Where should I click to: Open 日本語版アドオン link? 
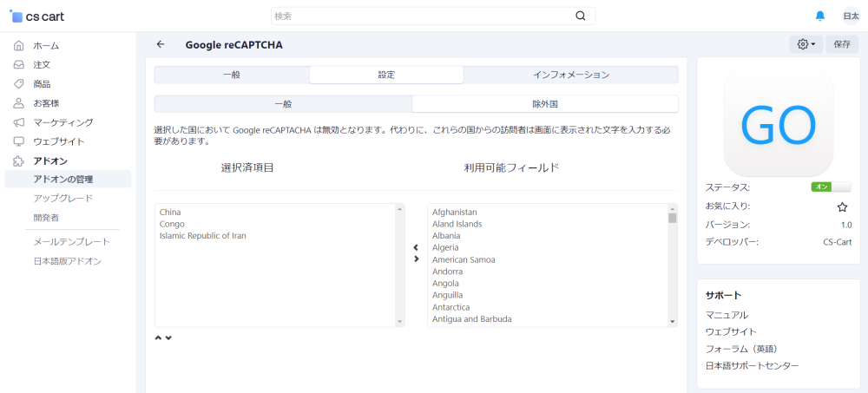point(68,261)
